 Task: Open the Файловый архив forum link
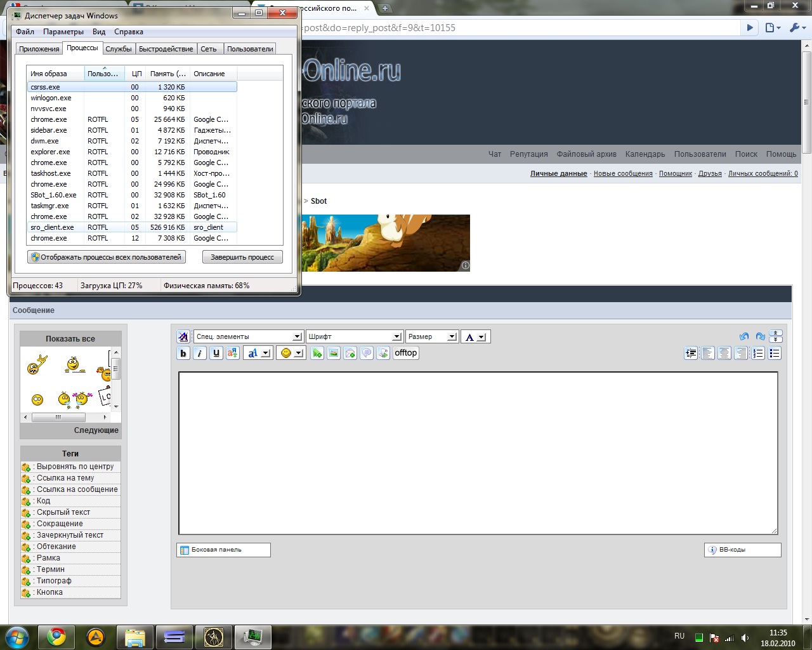pyautogui.click(x=587, y=154)
